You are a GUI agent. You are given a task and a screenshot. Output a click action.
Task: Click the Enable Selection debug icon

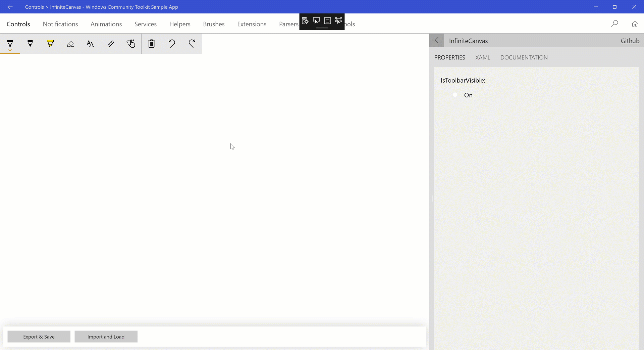(x=316, y=21)
